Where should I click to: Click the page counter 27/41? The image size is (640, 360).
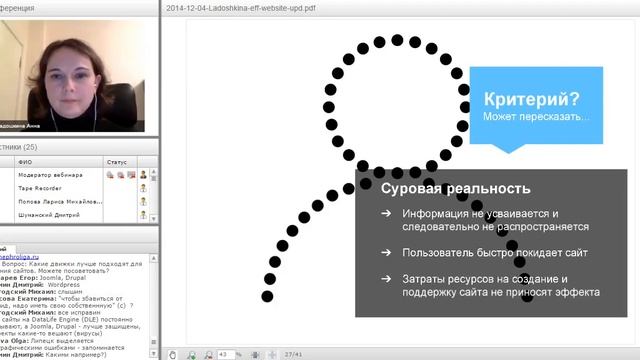coord(293,355)
